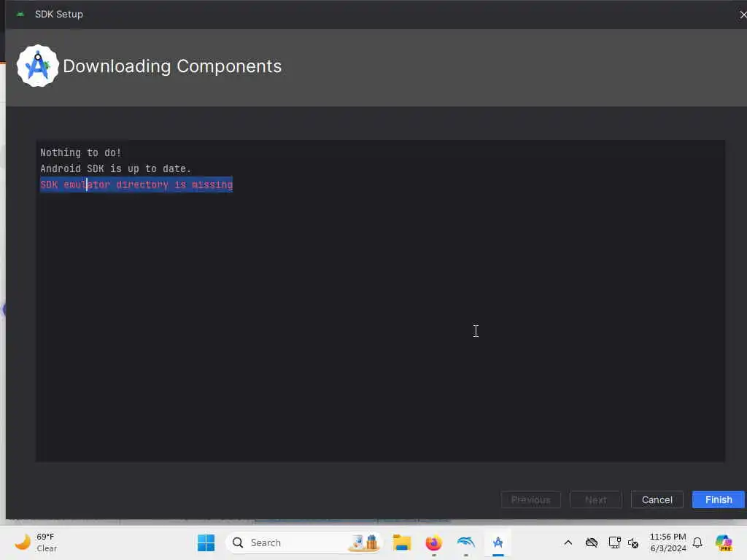Click the muted volume tray icon
Viewport: 747px width, 560px height.
click(x=633, y=542)
